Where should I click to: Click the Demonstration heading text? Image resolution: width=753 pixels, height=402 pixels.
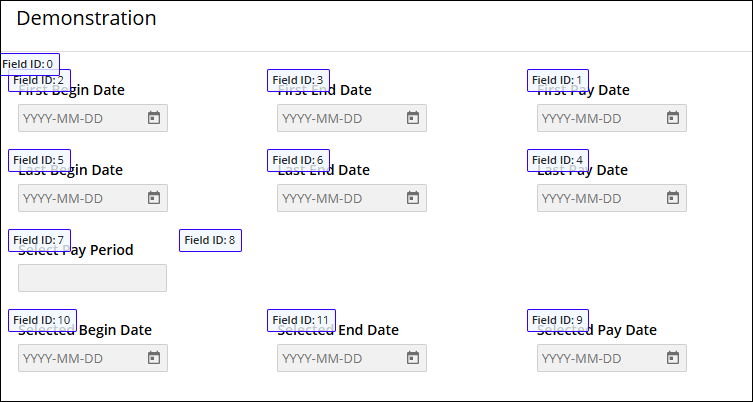86,18
